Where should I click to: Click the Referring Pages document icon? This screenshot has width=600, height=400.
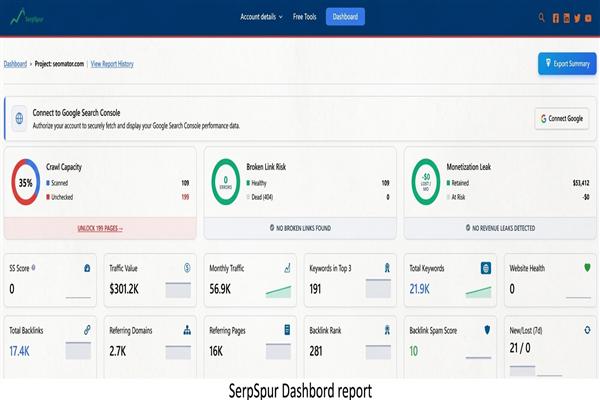(287, 330)
